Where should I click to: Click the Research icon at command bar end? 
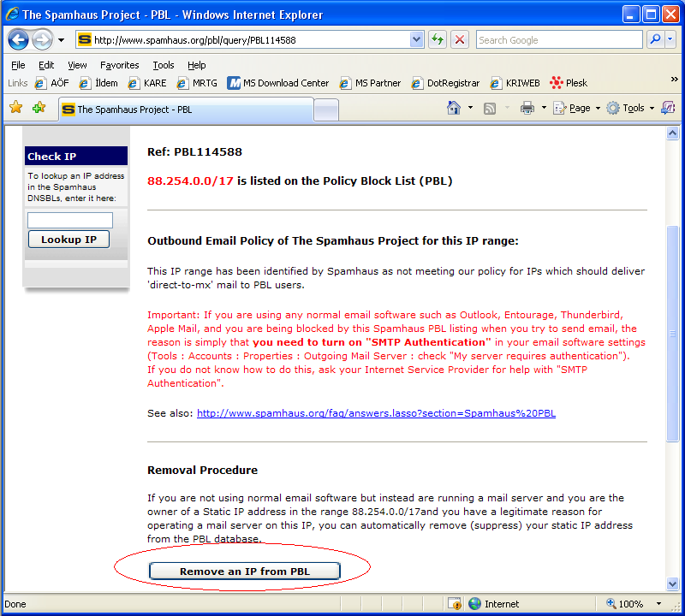tap(668, 108)
